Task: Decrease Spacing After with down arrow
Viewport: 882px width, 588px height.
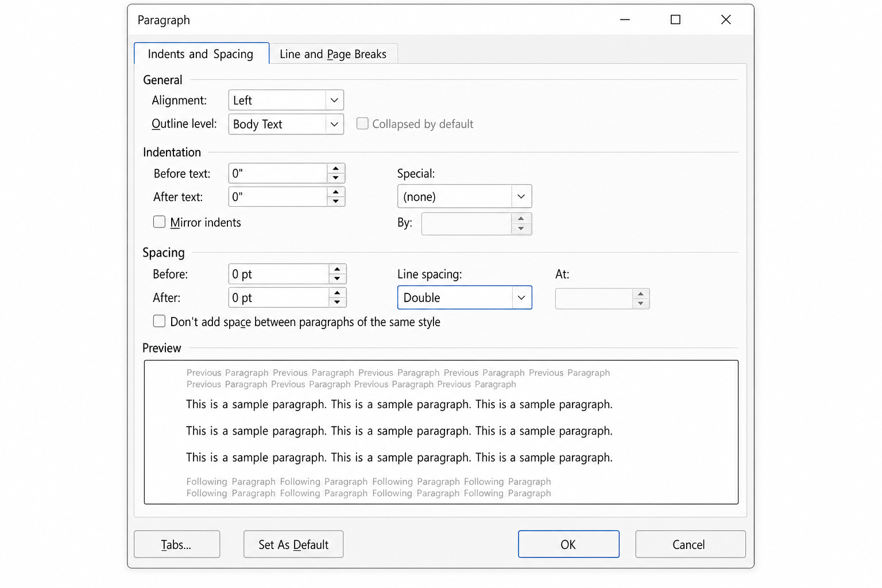Action: pos(338,302)
